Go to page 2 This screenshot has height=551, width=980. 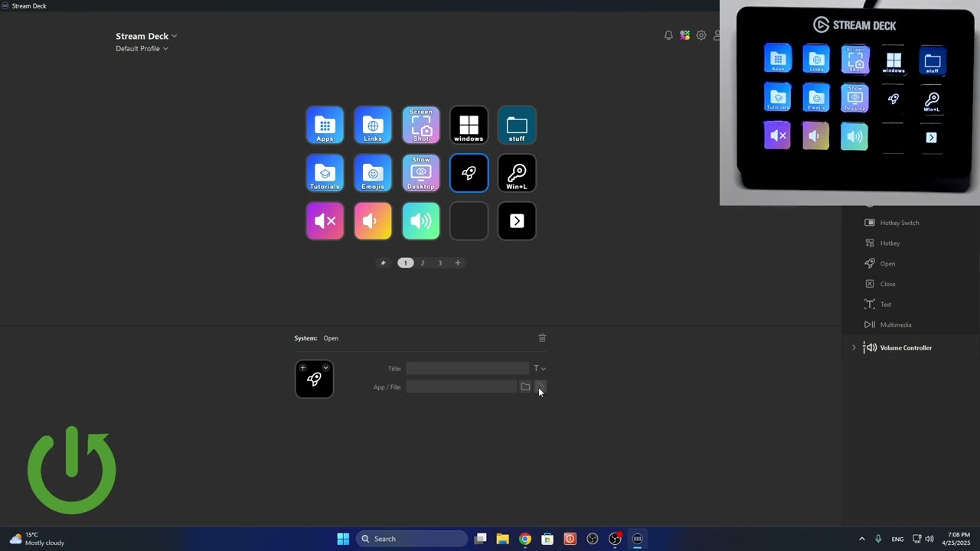point(423,262)
